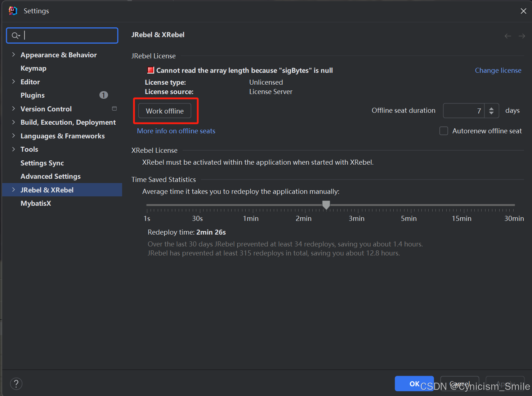Expand the Editor section
The width and height of the screenshot is (532, 396).
click(13, 81)
